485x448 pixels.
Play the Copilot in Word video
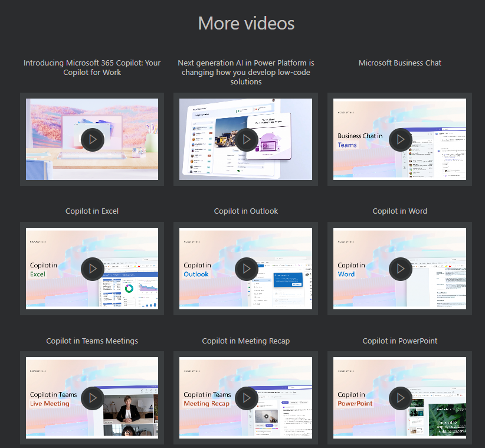[x=401, y=269]
